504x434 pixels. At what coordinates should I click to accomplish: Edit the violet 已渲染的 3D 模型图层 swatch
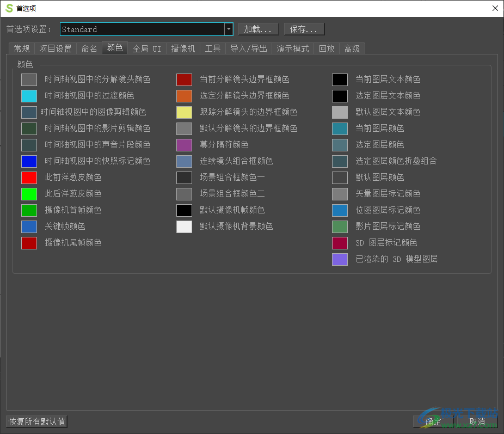[340, 259]
